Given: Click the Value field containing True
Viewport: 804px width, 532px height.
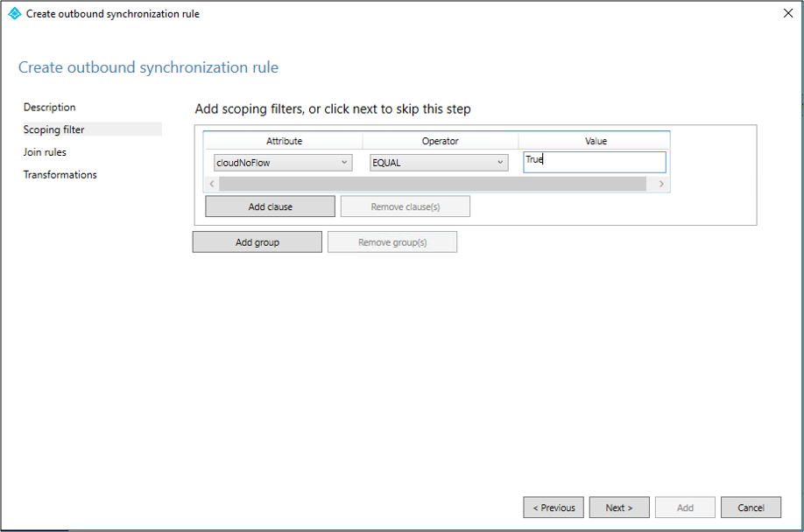Looking at the screenshot, I should 595,162.
